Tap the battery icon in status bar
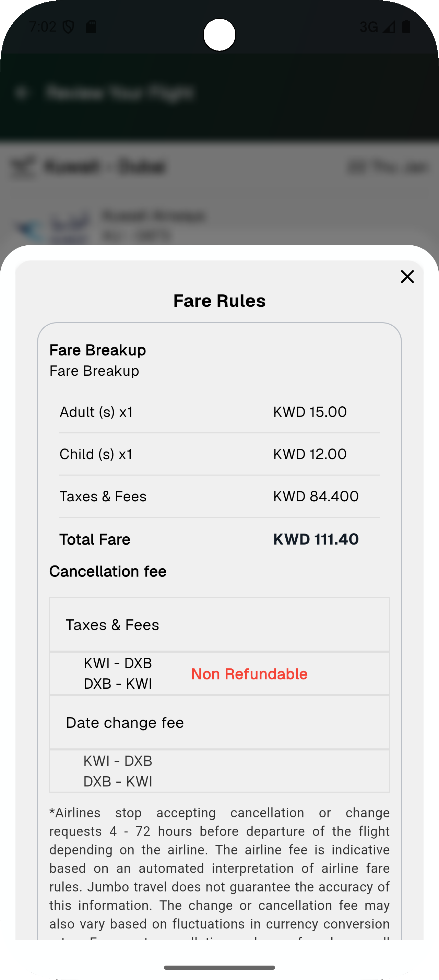 pyautogui.click(x=406, y=27)
